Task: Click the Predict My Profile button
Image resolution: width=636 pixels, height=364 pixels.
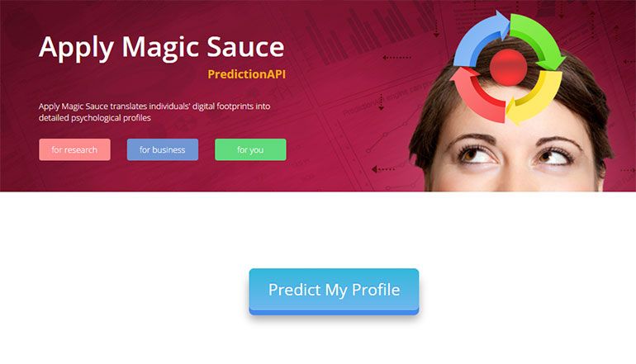Action: 334,291
